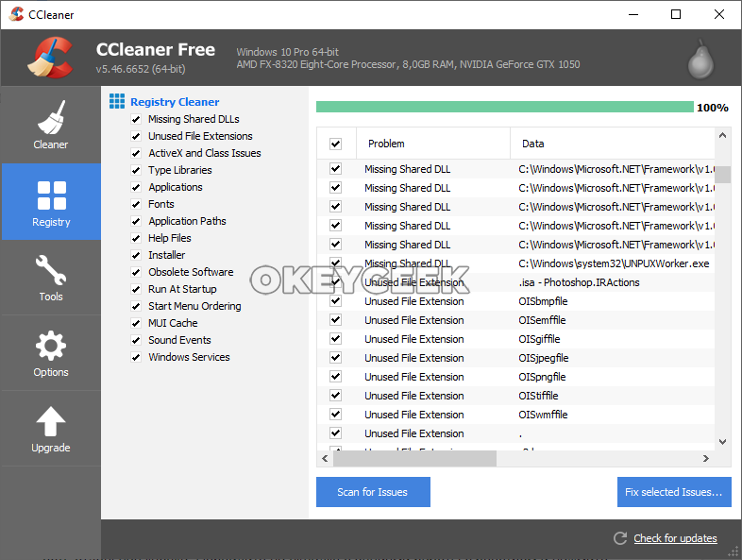This screenshot has height=560, width=742.
Task: Click the vertical scrollbar thumb
Action: [x=722, y=174]
